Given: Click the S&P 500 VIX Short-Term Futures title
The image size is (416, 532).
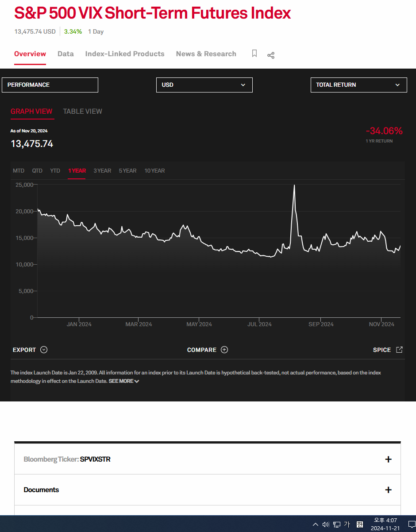Looking at the screenshot, I should [x=153, y=13].
